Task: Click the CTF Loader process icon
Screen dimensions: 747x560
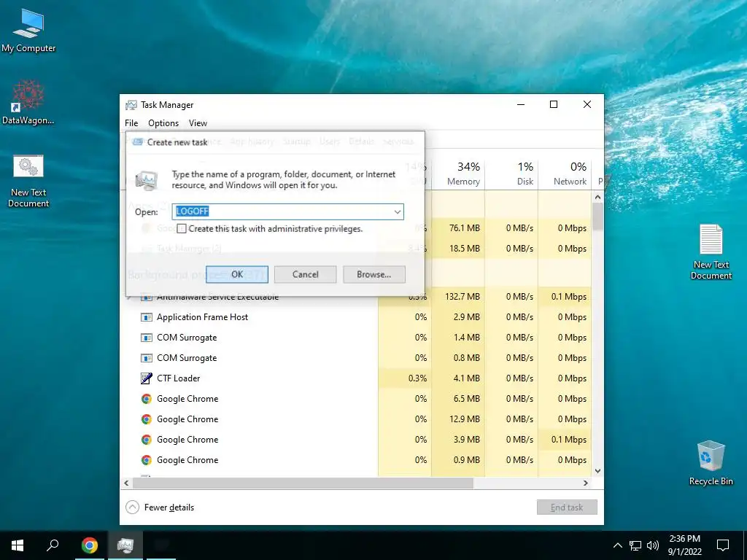Action: coord(146,378)
